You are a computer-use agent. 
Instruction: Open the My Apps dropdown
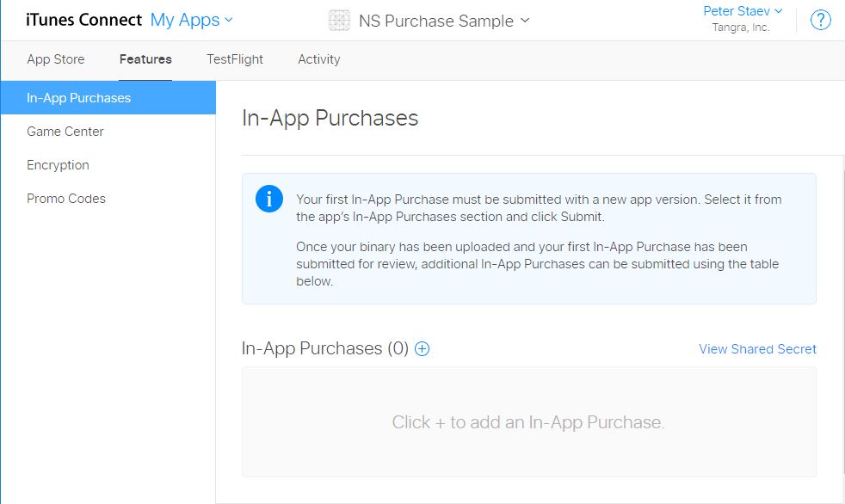(191, 20)
